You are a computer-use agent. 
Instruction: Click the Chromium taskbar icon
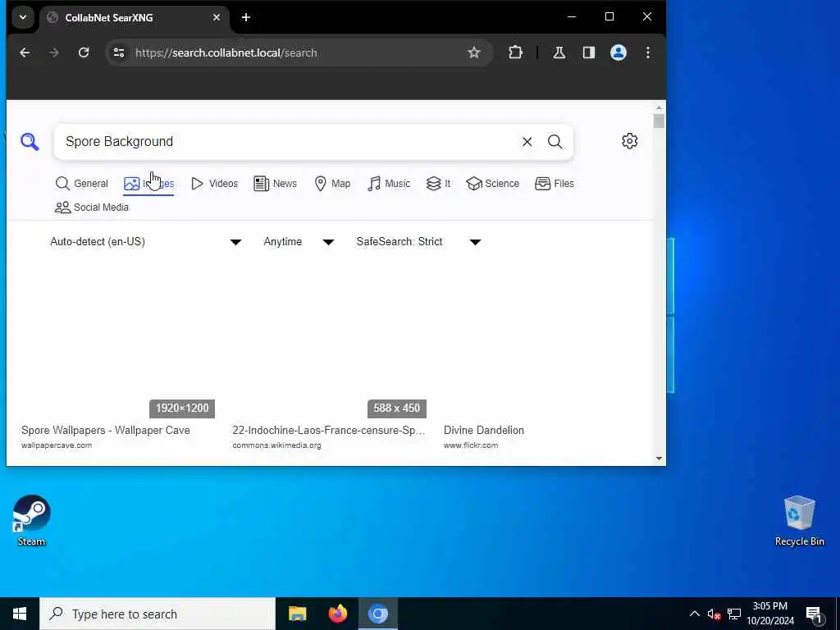[x=377, y=614]
